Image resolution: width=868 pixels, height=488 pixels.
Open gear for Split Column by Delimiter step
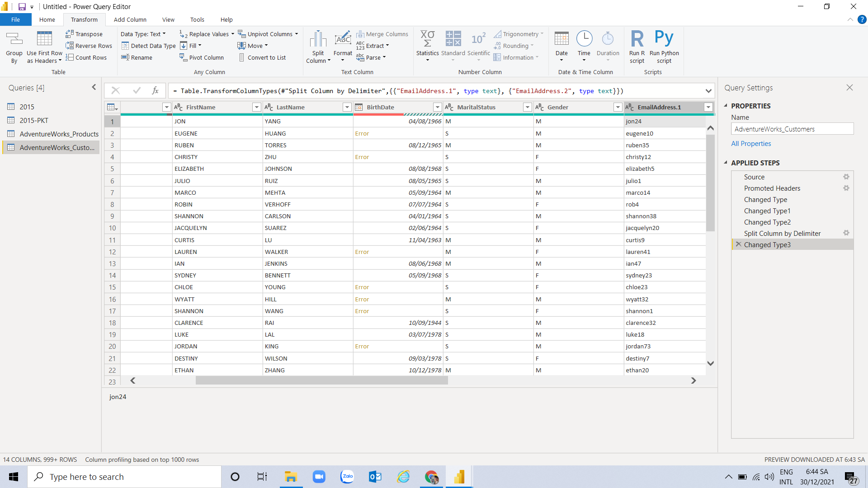click(846, 233)
